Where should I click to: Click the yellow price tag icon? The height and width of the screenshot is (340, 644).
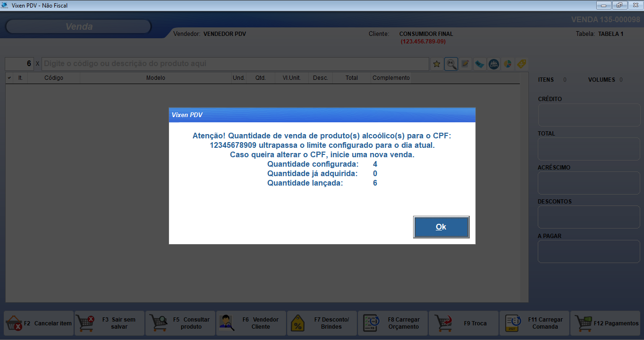521,64
